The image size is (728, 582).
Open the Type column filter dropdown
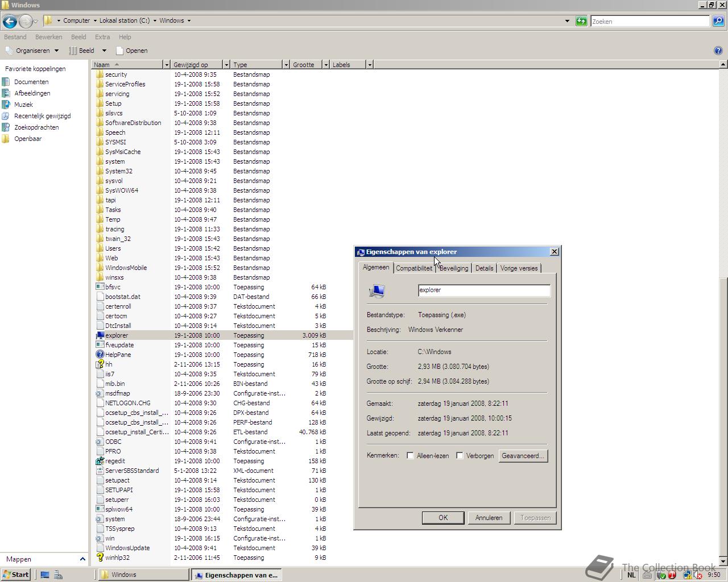click(x=286, y=65)
